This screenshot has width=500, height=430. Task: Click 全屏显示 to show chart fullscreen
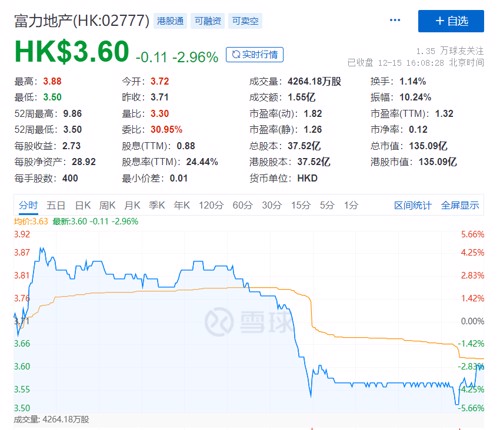(x=460, y=205)
